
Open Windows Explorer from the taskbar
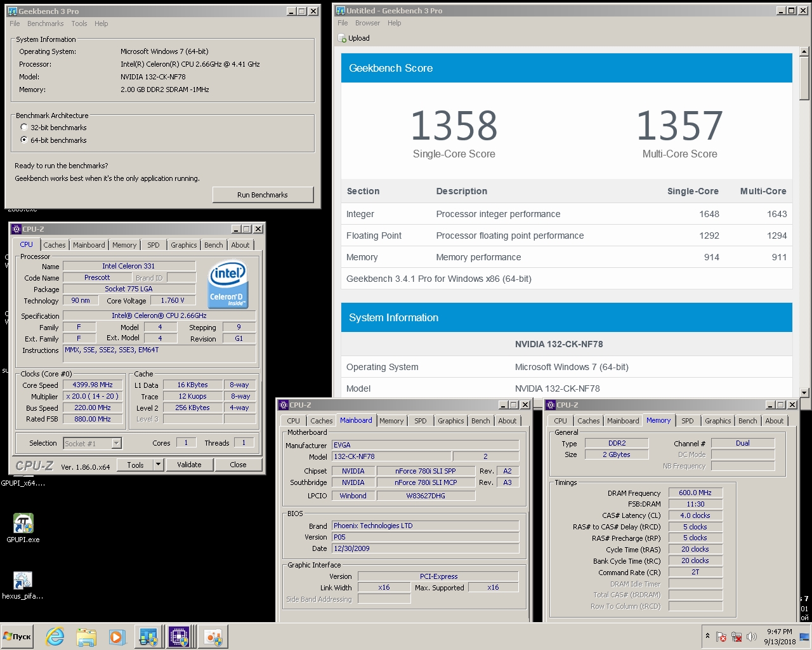[86, 637]
